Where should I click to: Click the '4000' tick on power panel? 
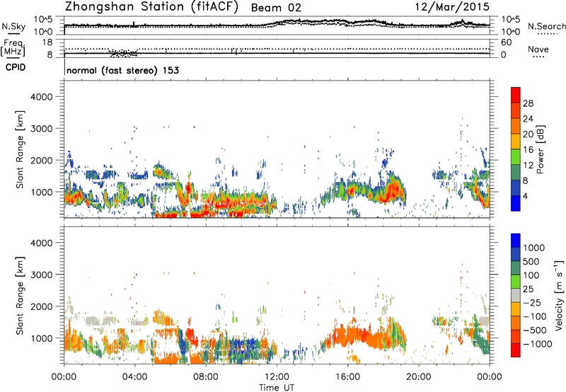[42, 97]
